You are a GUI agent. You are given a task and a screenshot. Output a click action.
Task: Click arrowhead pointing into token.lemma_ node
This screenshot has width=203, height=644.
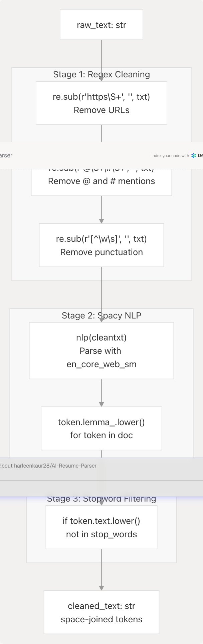click(x=101, y=404)
